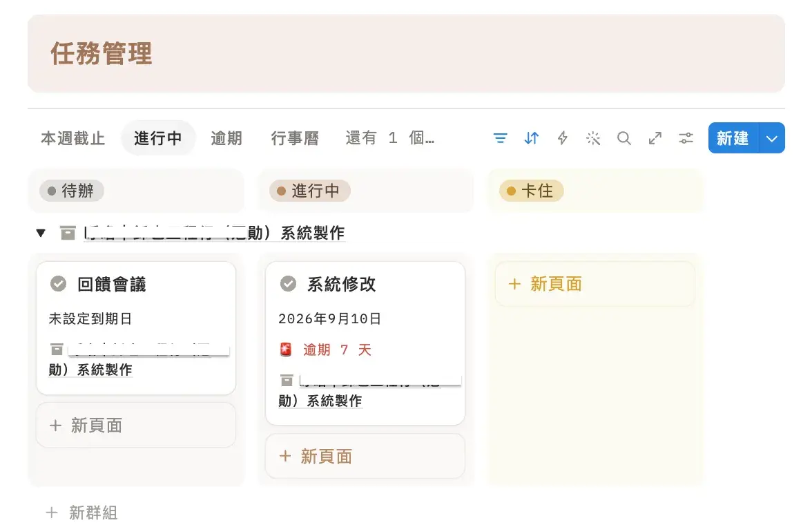Open the automations lightning bolt icon

pyautogui.click(x=562, y=138)
